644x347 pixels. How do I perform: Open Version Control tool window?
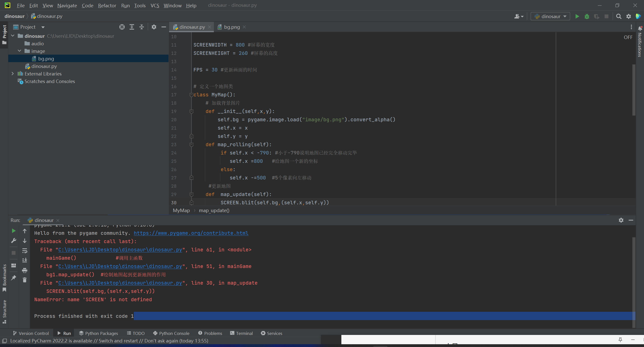31,333
